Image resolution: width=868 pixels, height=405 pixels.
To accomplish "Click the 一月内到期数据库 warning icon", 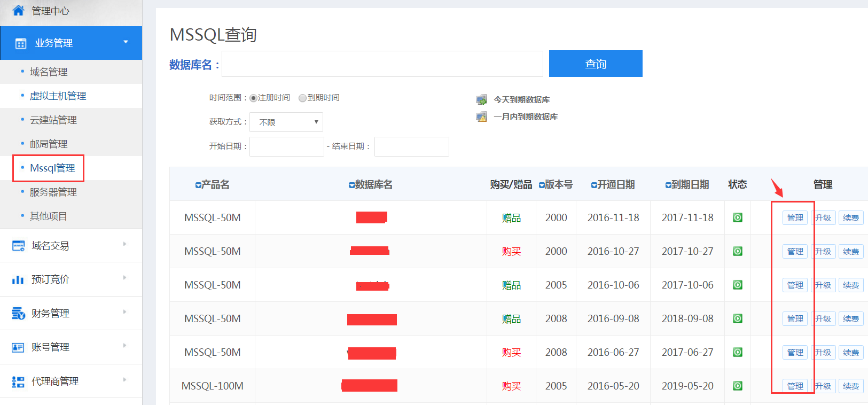I will tap(481, 117).
